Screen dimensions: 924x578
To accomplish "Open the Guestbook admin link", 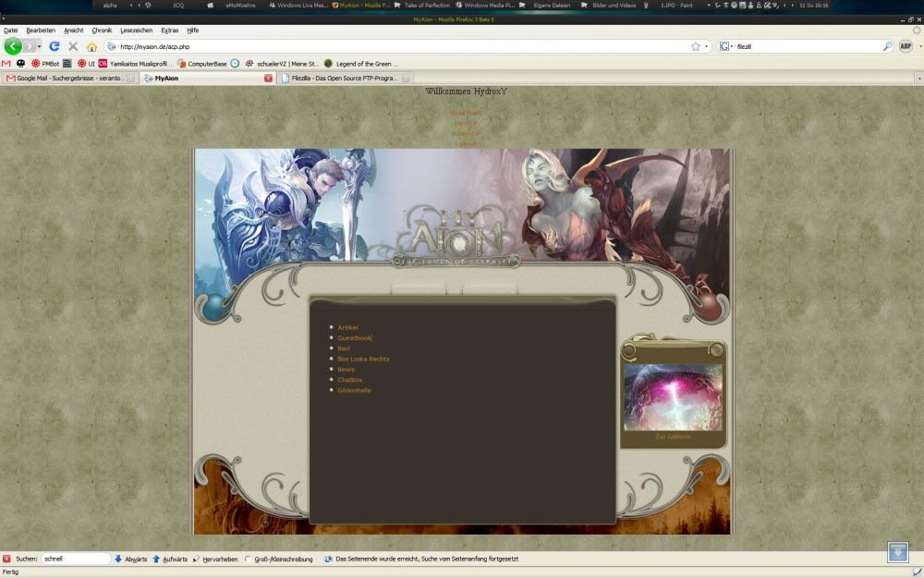I will click(x=354, y=338).
